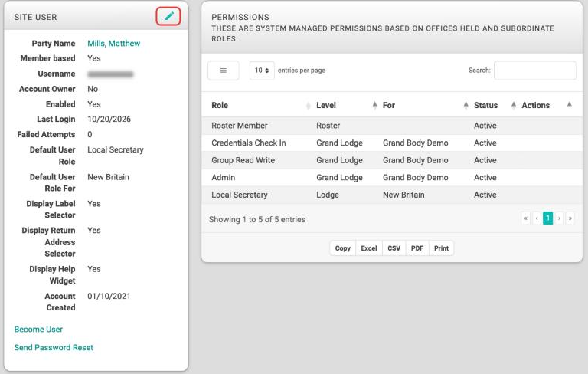Export permissions to Excel
The width and height of the screenshot is (588, 374).
click(369, 248)
